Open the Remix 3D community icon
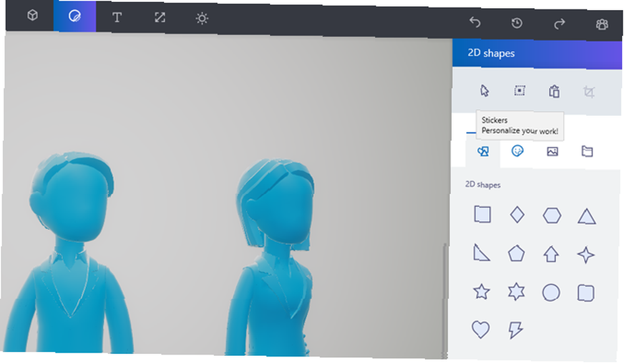624x364 pixels. (x=602, y=25)
